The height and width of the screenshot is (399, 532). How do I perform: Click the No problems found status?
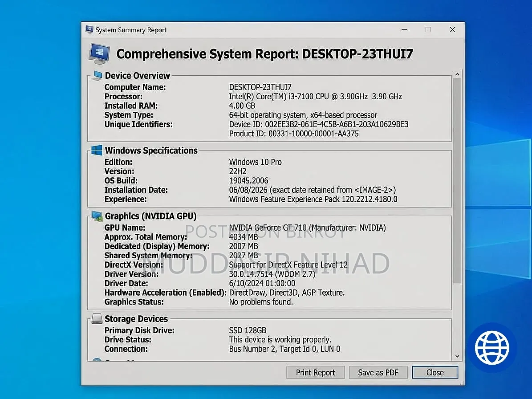[x=261, y=302]
